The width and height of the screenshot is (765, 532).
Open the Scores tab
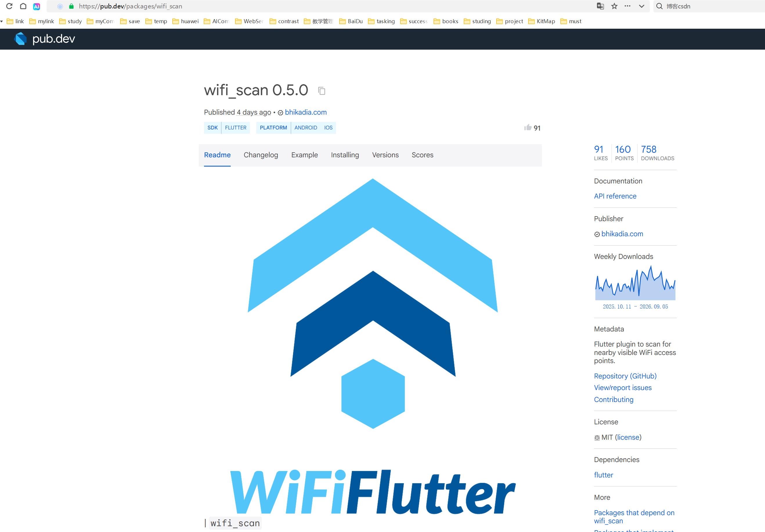tap(423, 155)
